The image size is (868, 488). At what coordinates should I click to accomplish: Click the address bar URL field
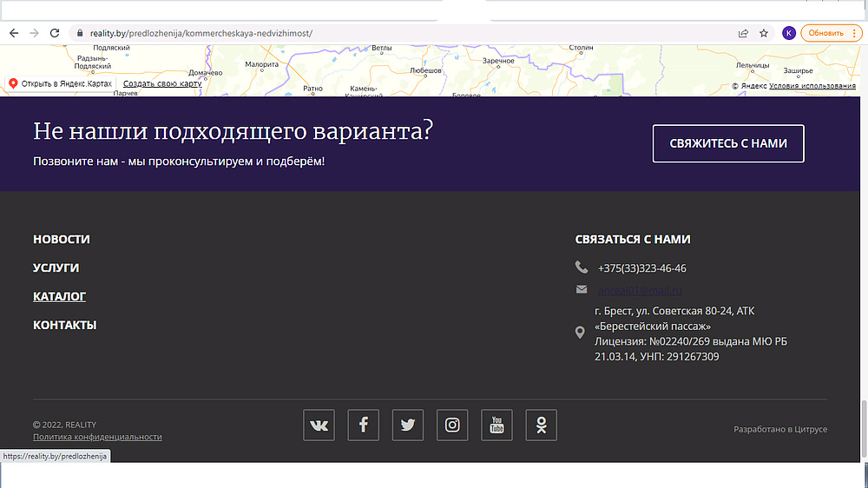coord(391,33)
